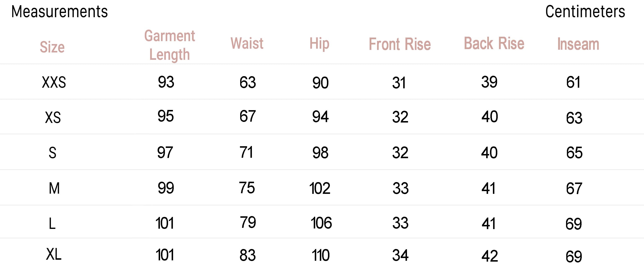Click the Centimeters unit label
The height and width of the screenshot is (270, 644).
[585, 12]
